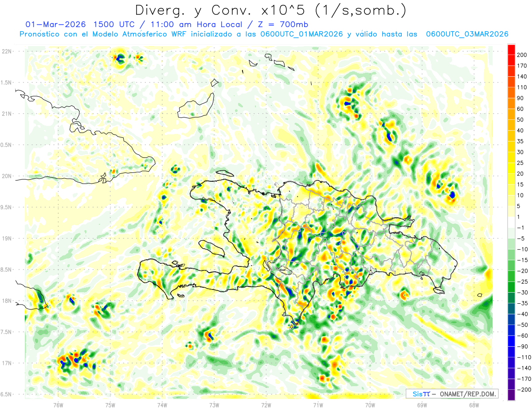Click the 7.5N latitude label
This screenshot has width=532, height=411.
pyautogui.click(x=7, y=332)
